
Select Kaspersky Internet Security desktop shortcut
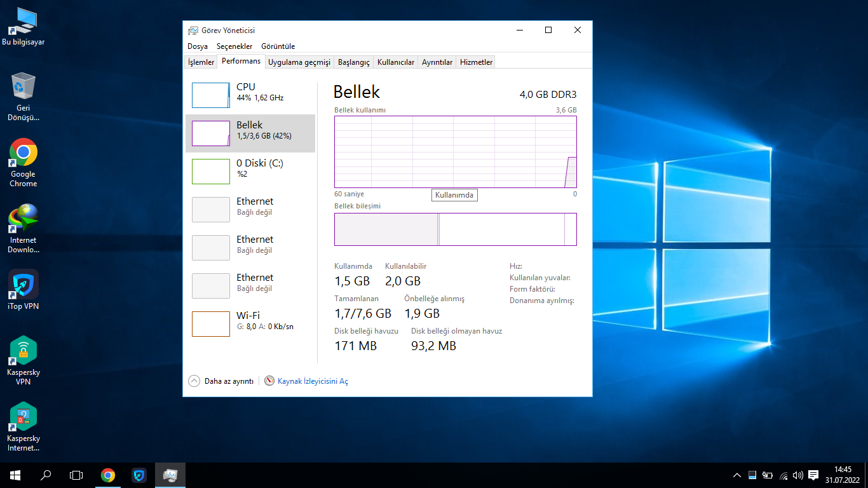(x=24, y=428)
